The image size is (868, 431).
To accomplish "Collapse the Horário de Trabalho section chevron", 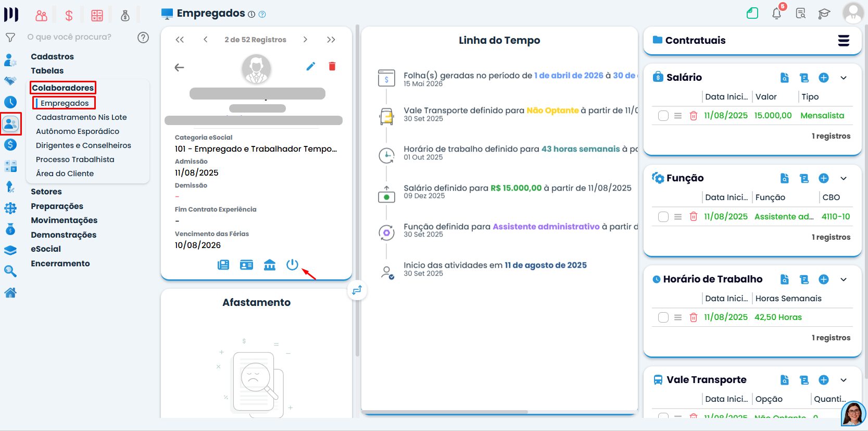I will [844, 279].
